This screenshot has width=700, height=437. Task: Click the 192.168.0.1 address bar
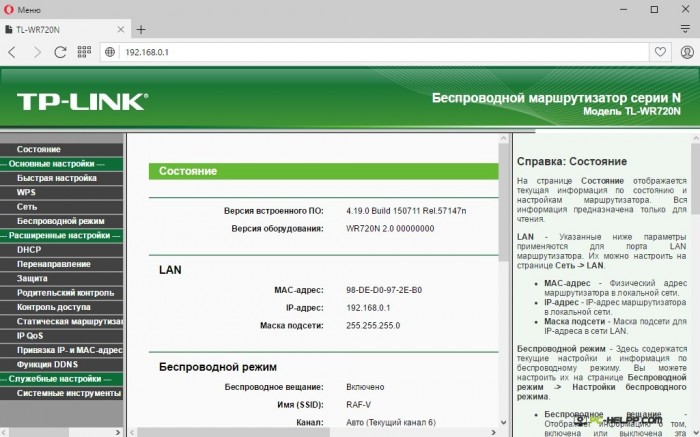[380, 52]
